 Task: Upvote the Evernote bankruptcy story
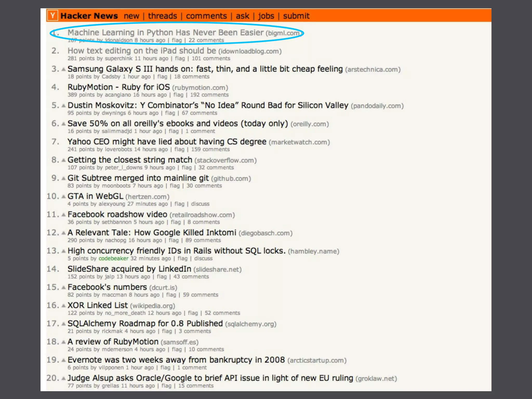[x=64, y=360]
